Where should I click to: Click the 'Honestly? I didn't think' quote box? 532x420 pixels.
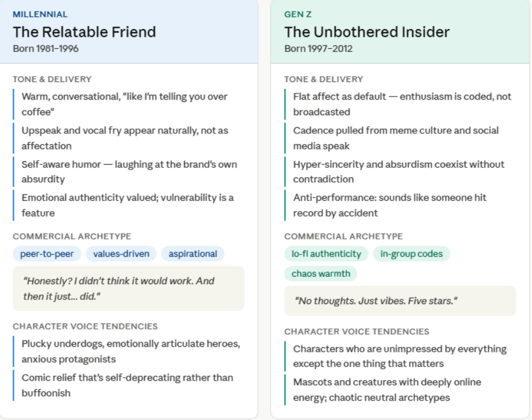click(x=128, y=288)
